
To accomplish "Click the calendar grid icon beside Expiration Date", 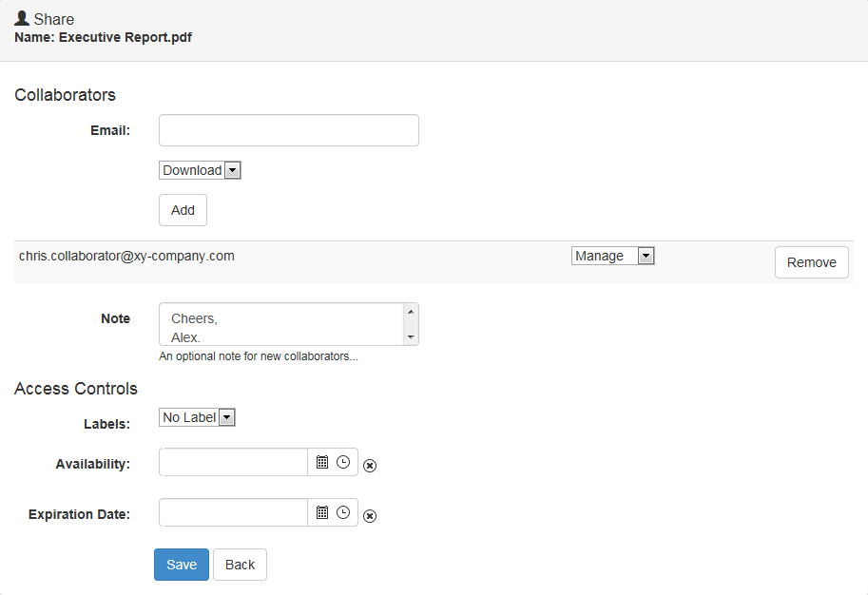I will 321,512.
